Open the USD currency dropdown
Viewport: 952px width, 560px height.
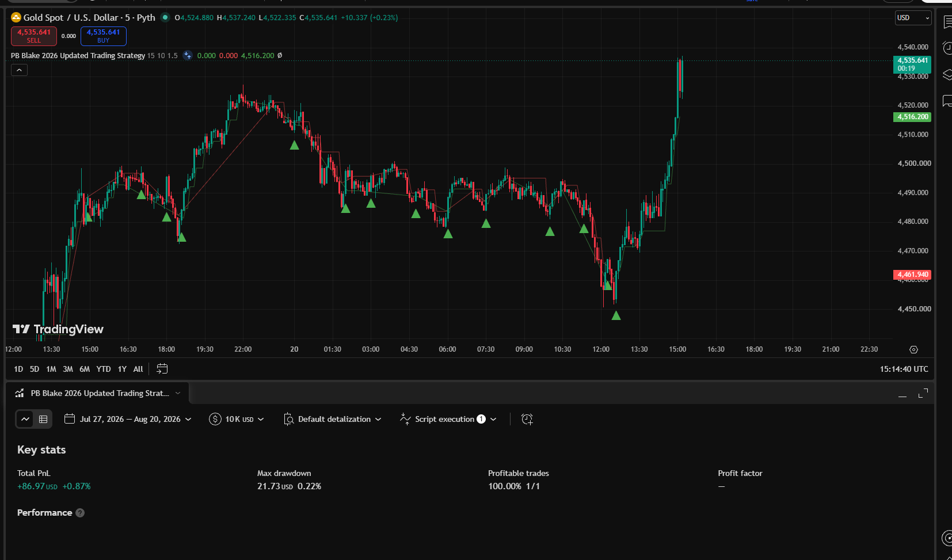tap(913, 18)
